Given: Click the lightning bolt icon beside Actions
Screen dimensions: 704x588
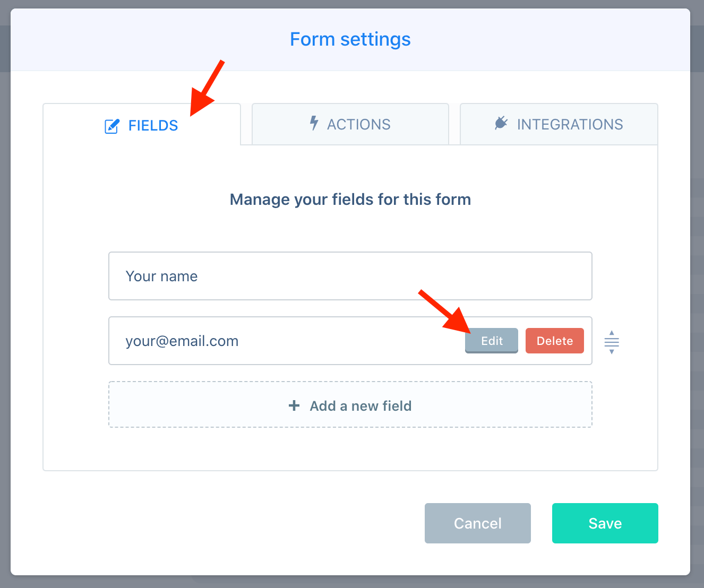Looking at the screenshot, I should tap(314, 123).
